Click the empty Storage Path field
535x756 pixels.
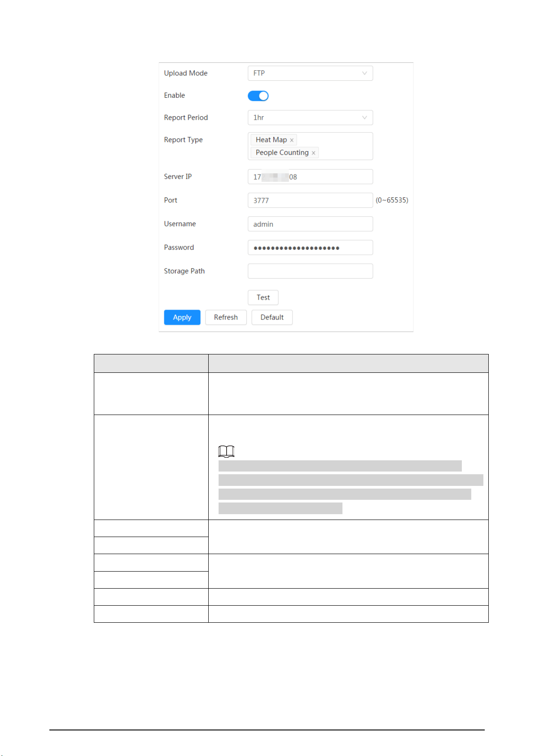(310, 271)
